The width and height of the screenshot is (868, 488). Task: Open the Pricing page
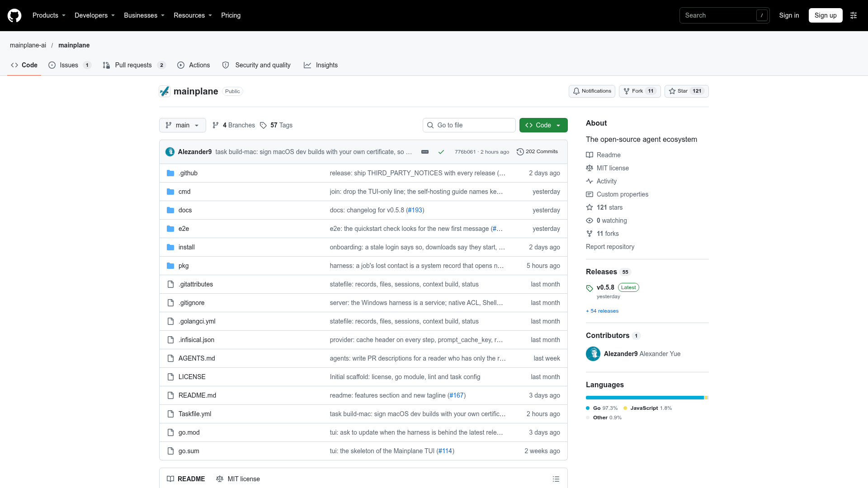(x=231, y=15)
